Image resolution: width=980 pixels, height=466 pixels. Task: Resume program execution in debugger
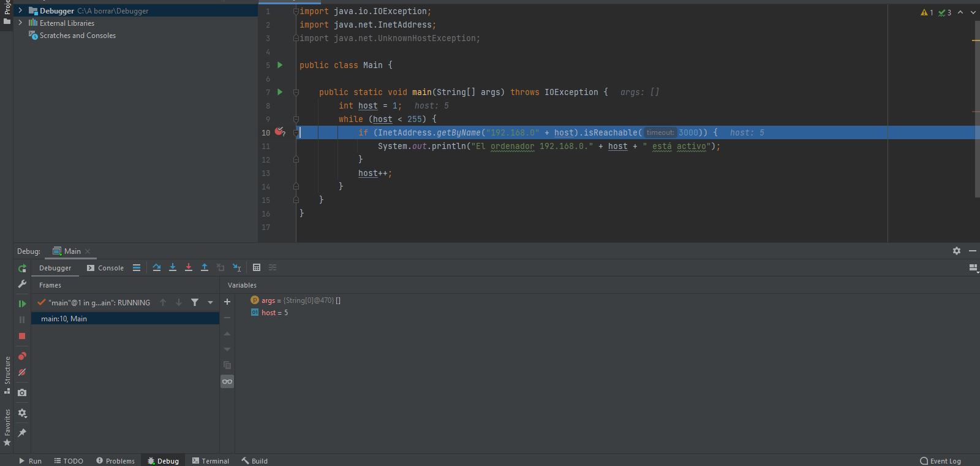pyautogui.click(x=22, y=304)
